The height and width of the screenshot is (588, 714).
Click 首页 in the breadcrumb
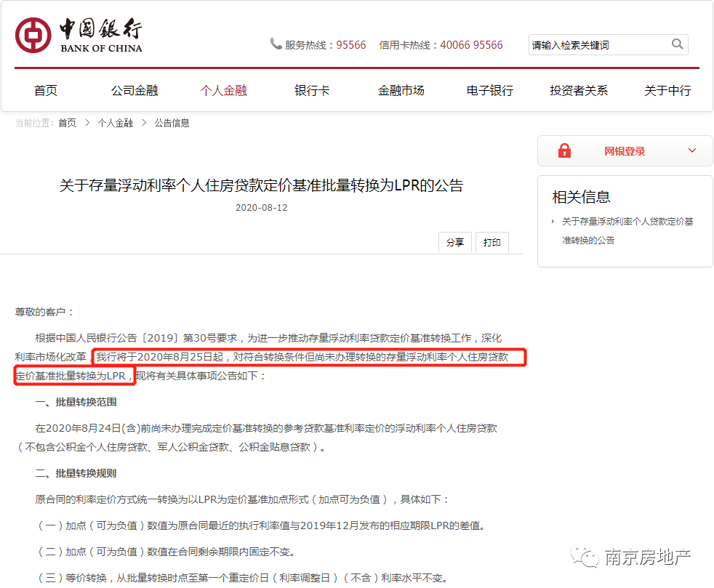point(67,123)
